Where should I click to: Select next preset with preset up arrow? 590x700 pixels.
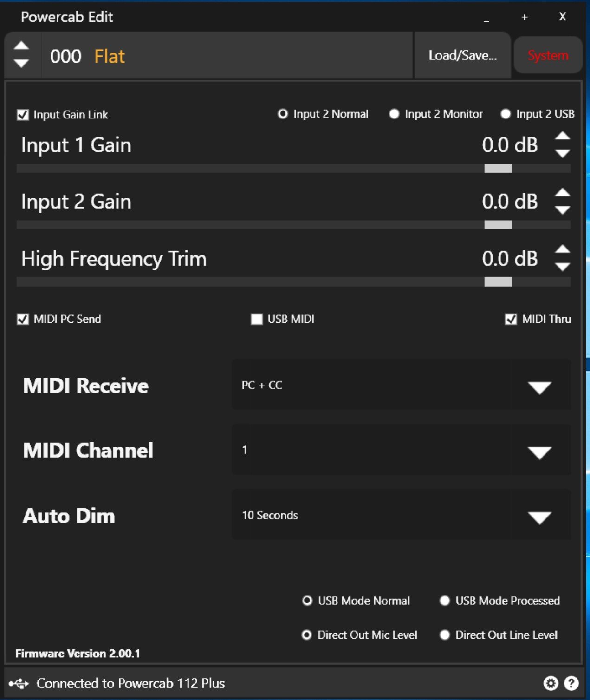click(x=21, y=46)
